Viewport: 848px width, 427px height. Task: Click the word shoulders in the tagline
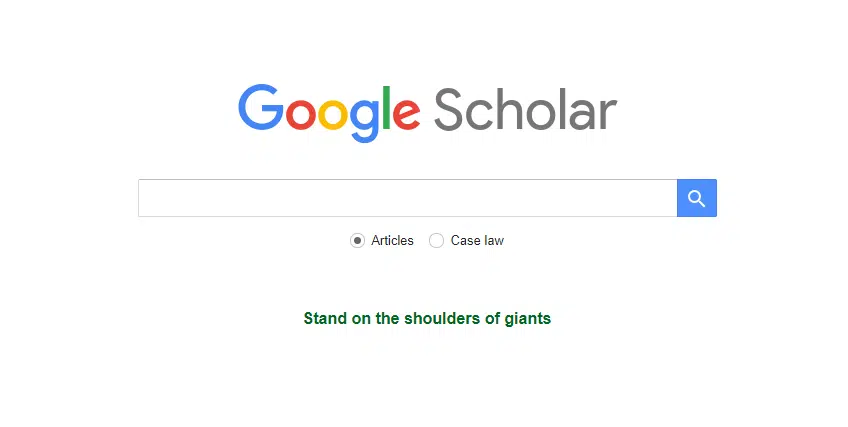(442, 318)
